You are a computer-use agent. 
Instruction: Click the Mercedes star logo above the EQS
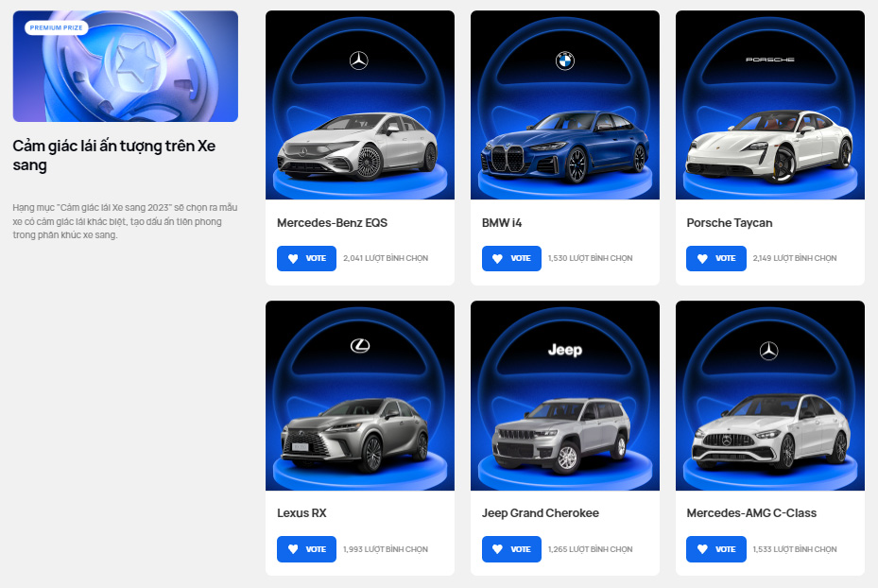coord(359,61)
